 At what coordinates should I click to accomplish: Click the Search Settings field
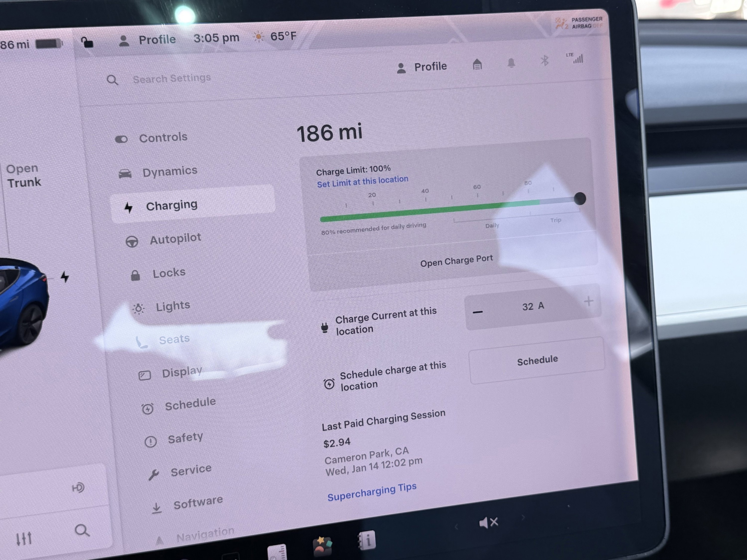click(x=172, y=79)
